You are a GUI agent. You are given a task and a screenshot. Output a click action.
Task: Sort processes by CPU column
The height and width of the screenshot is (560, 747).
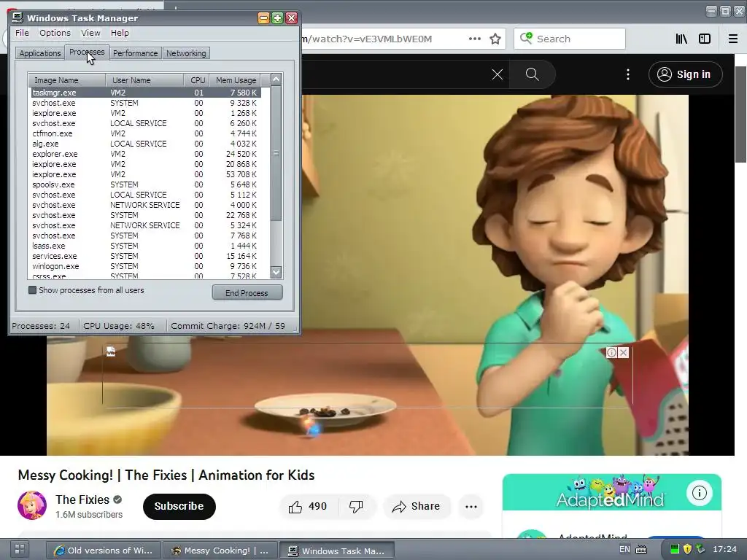click(x=197, y=80)
